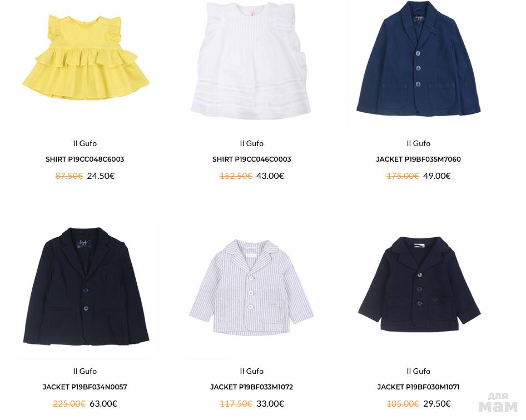Click the JACKET P19BF035M7060 title
Viewport: 526px width, 420px height.
[418, 159]
